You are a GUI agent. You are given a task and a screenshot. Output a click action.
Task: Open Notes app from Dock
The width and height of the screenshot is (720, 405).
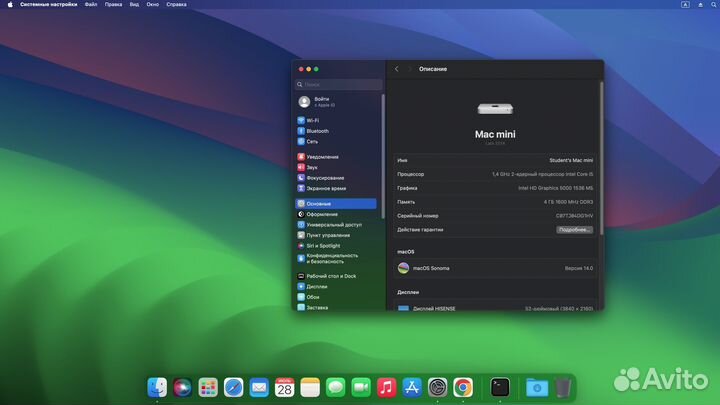click(310, 388)
